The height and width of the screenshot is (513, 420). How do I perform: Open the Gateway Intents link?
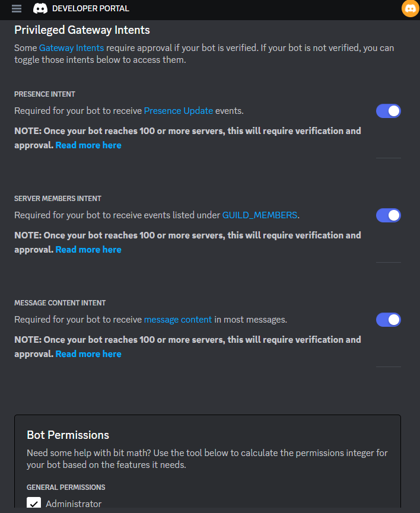[x=71, y=47]
